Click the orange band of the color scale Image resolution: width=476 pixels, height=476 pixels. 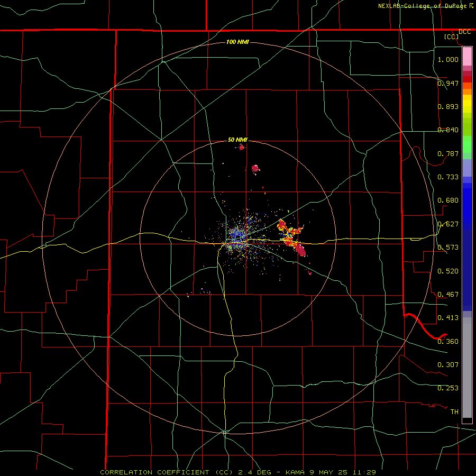pos(467,89)
